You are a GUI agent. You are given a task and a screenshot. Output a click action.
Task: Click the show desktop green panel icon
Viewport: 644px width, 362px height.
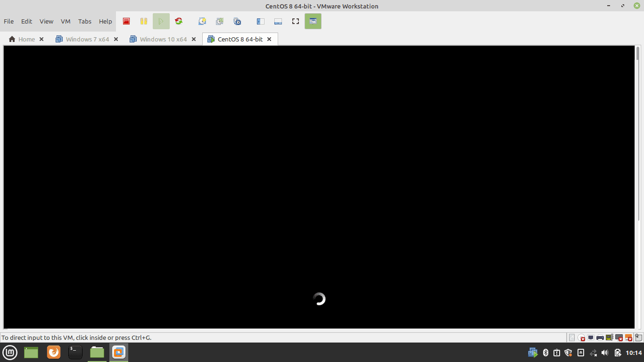pyautogui.click(x=31, y=352)
